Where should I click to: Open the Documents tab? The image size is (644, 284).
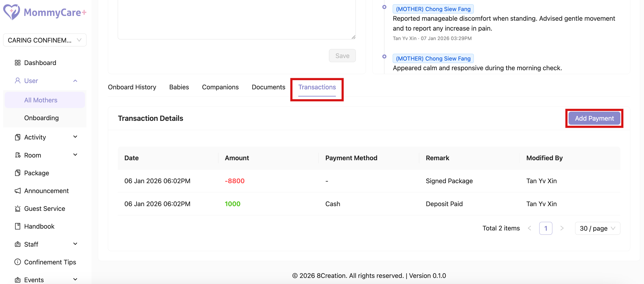[268, 87]
